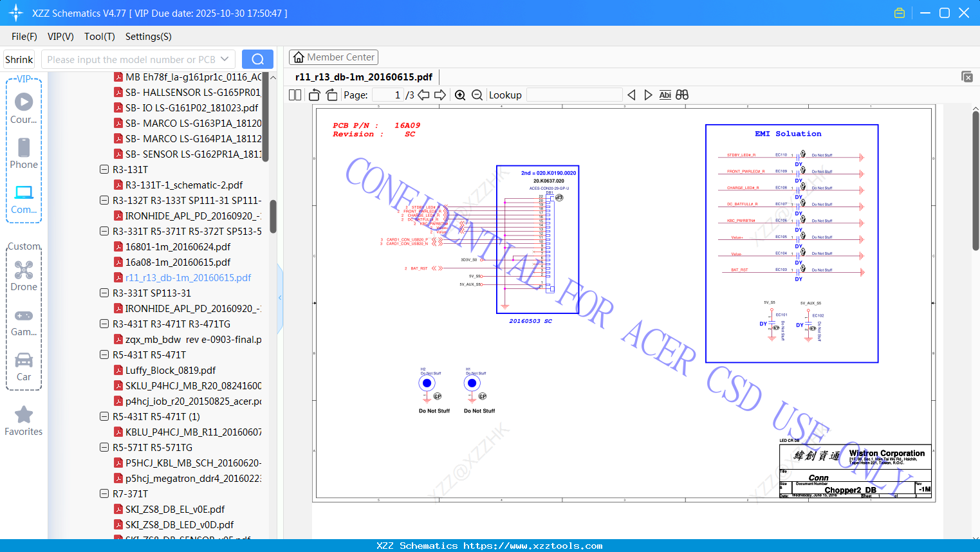Click the XZZ Schematics logo icon

pyautogui.click(x=15, y=13)
